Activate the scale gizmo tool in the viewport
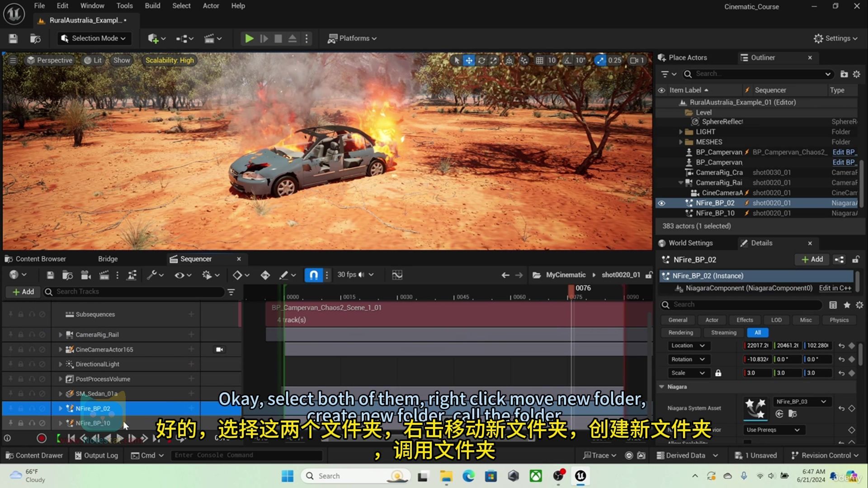The width and height of the screenshot is (868, 488). [x=494, y=60]
